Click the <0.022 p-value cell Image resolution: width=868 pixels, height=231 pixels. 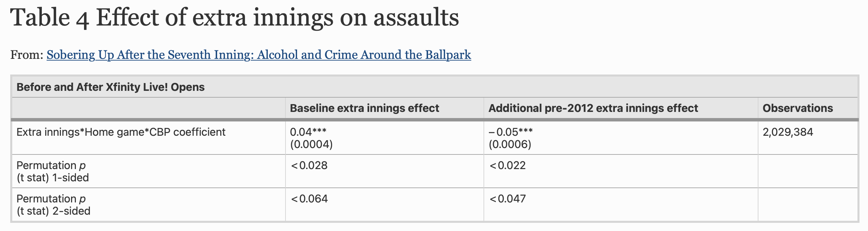tap(507, 165)
